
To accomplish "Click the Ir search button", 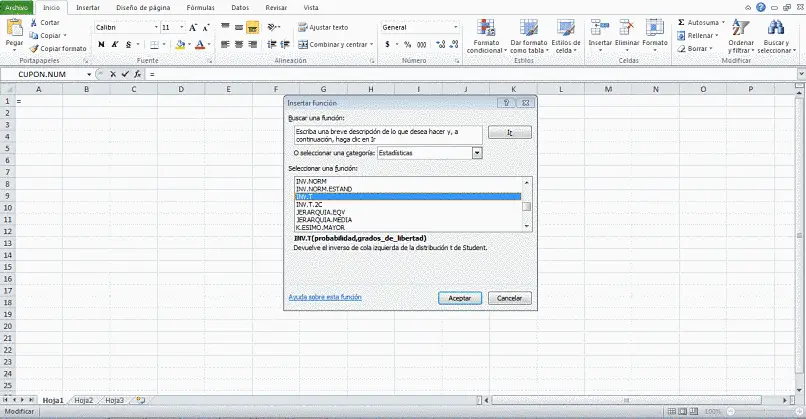I will [509, 133].
